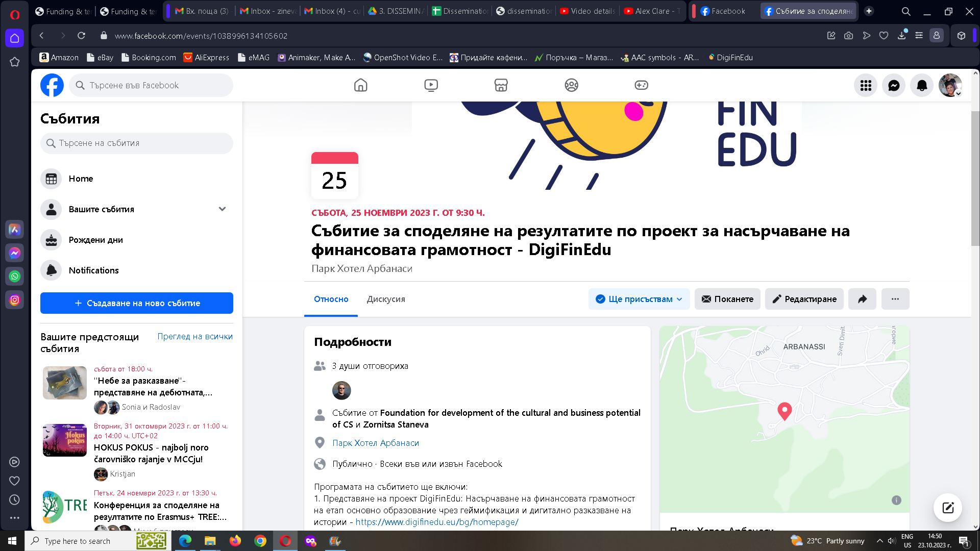
Task: Open the Messenger icon in Facebook header
Action: coord(894,85)
